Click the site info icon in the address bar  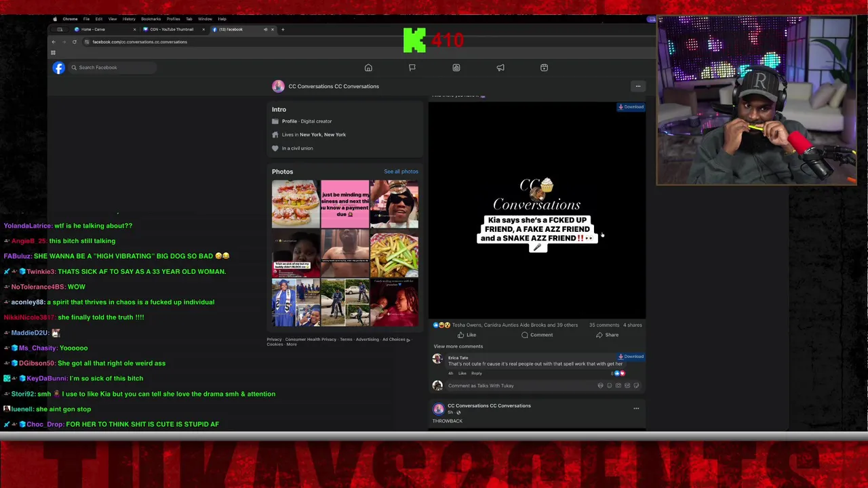pos(86,42)
